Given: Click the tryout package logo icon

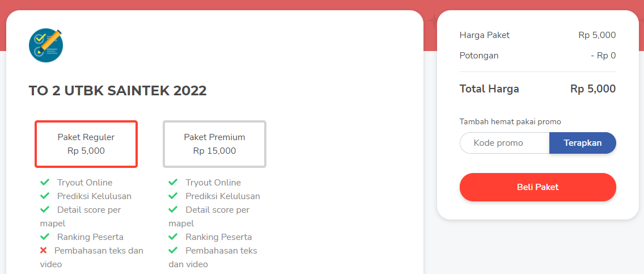Looking at the screenshot, I should click(46, 45).
